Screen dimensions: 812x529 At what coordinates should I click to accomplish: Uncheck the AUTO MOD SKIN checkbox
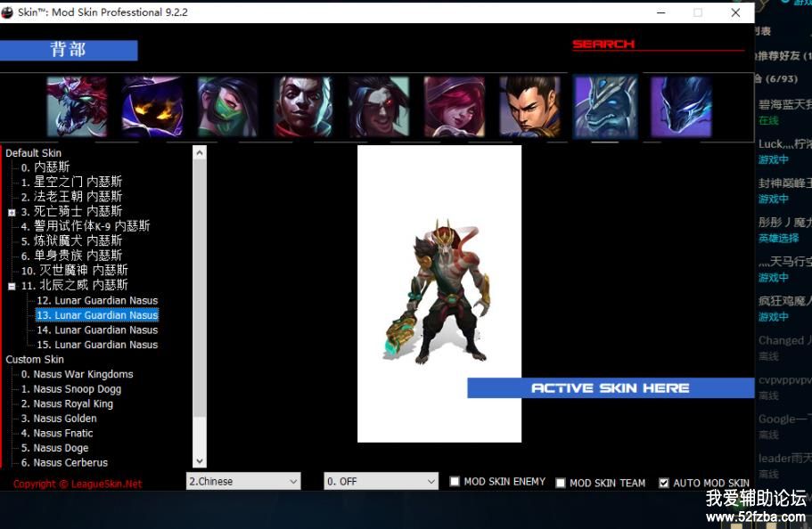(x=663, y=483)
